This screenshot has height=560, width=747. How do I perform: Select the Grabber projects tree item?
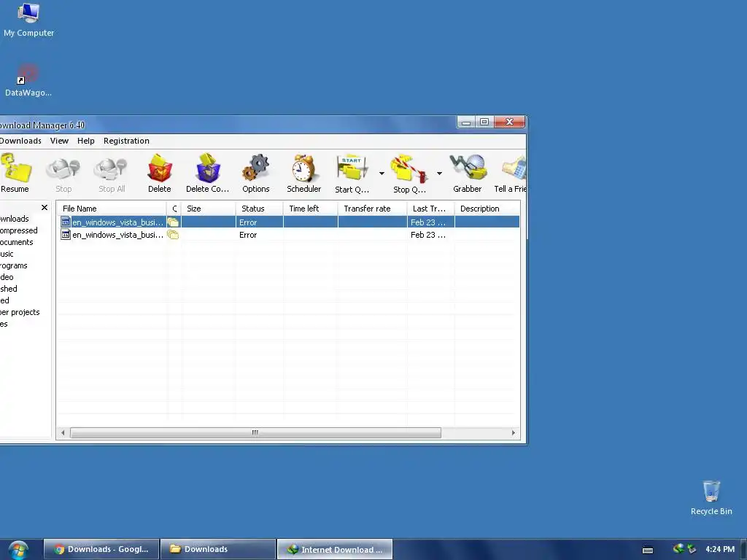[20, 312]
